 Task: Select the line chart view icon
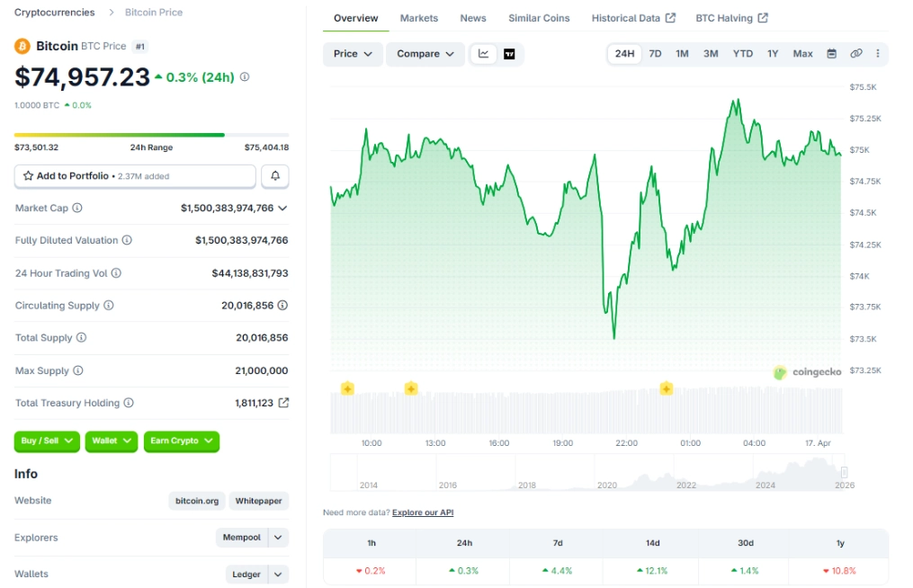tap(483, 54)
